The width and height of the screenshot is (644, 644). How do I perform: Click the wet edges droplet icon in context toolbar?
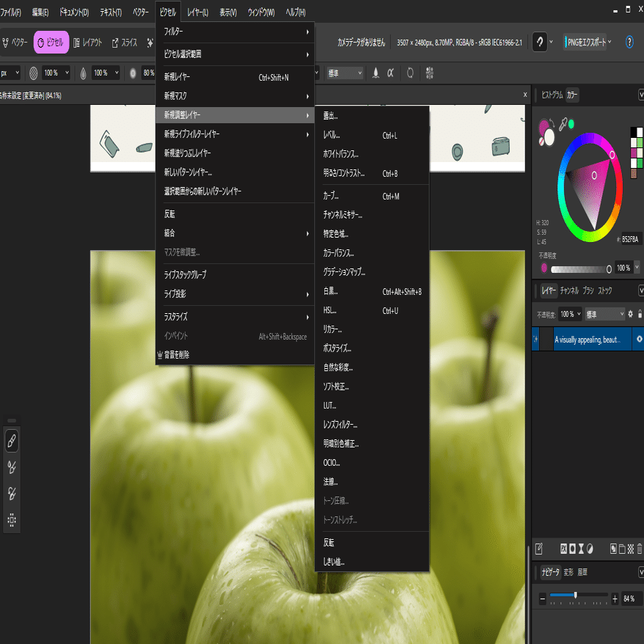pyautogui.click(x=376, y=73)
